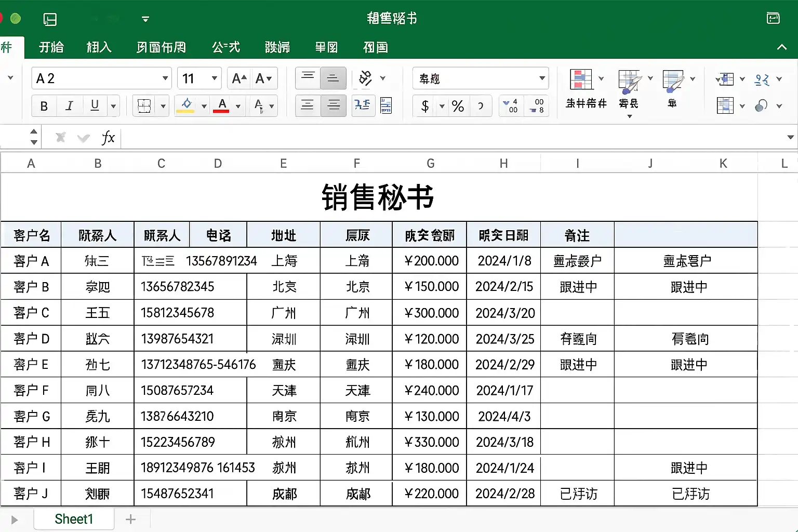Add a new sheet with plus button
The width and height of the screenshot is (798, 532).
tap(131, 519)
